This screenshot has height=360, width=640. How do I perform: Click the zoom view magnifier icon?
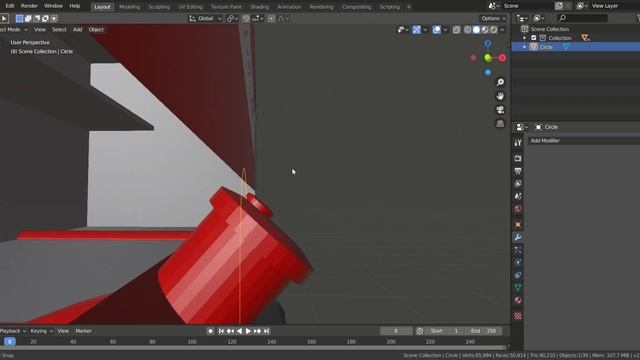(x=500, y=82)
